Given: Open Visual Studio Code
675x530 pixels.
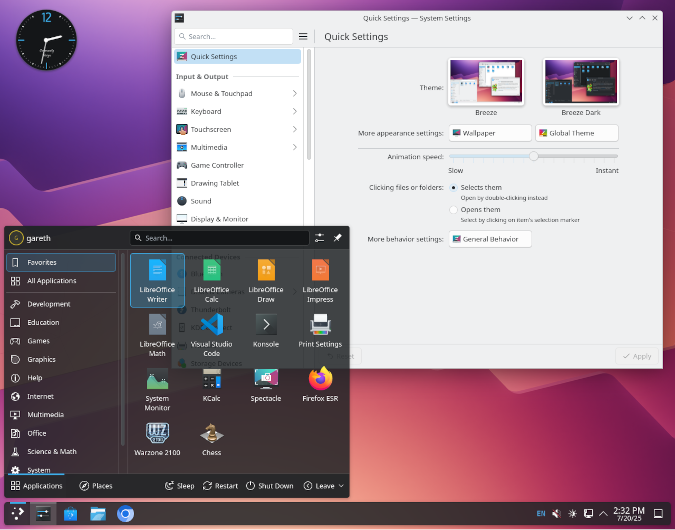Looking at the screenshot, I should click(x=211, y=334).
